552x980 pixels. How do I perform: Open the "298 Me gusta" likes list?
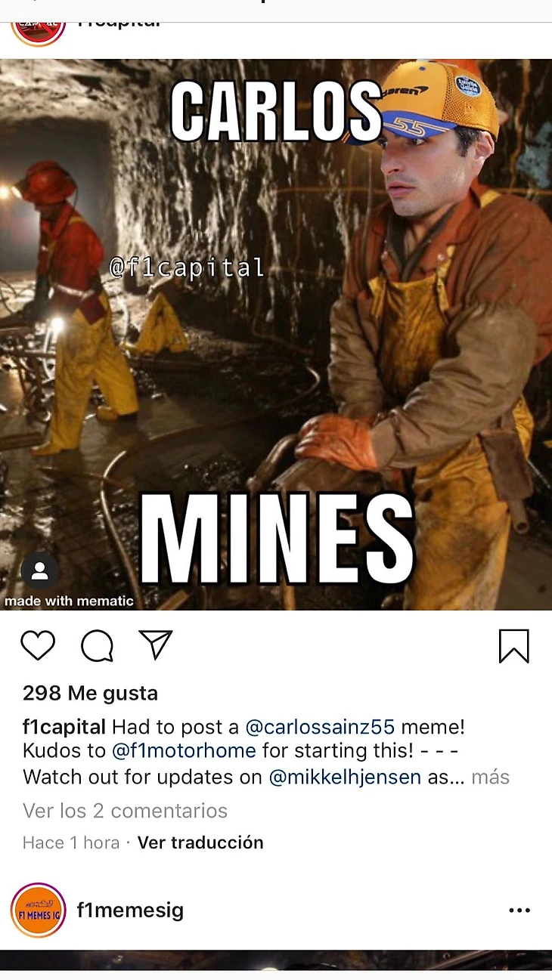pyautogui.click(x=91, y=693)
